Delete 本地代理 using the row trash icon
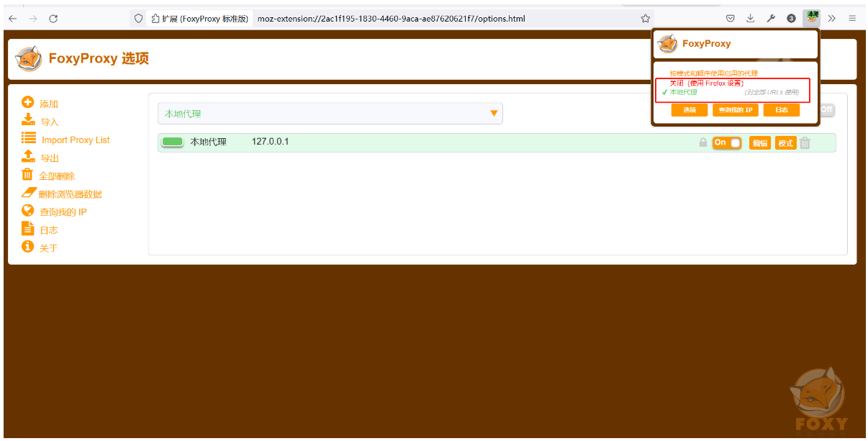Viewport: 868px width, 441px height. 805,143
